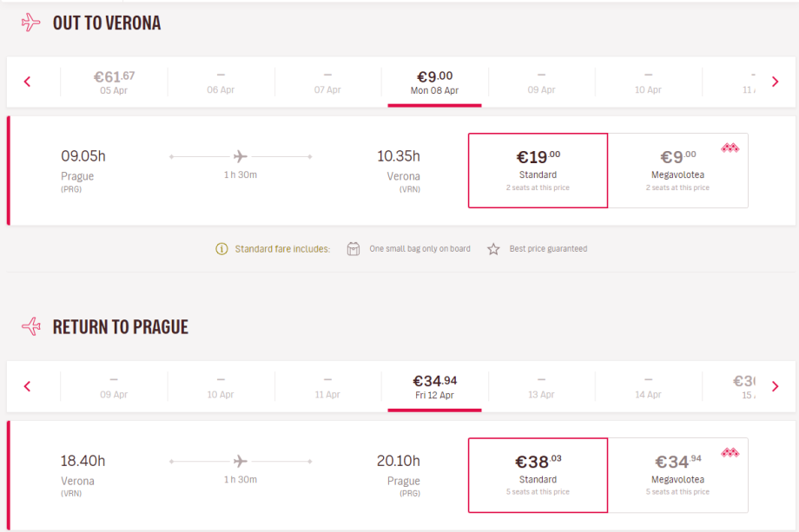Click the return flight airplane icon

pyautogui.click(x=31, y=326)
